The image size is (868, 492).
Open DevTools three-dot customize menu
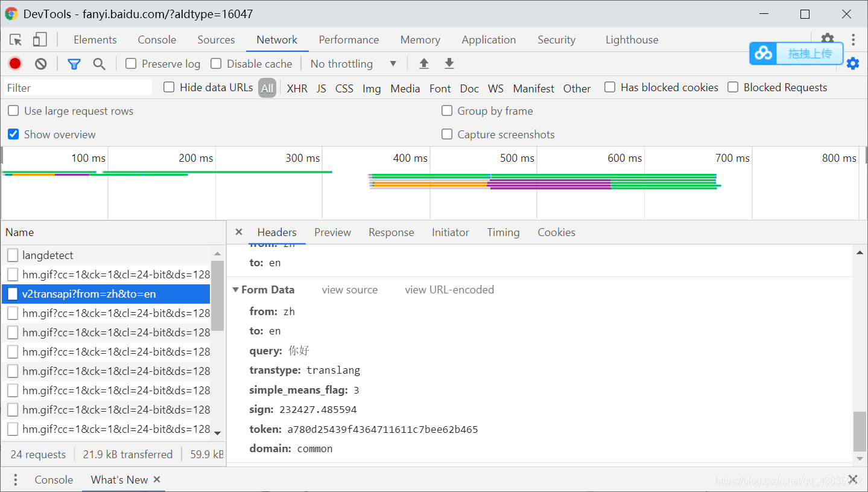tap(853, 40)
